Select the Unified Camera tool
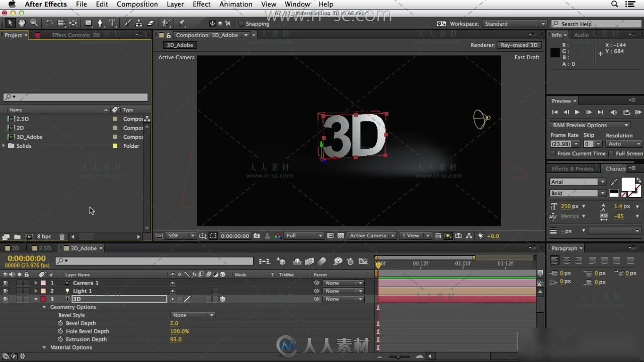644x362 pixels. click(x=61, y=23)
